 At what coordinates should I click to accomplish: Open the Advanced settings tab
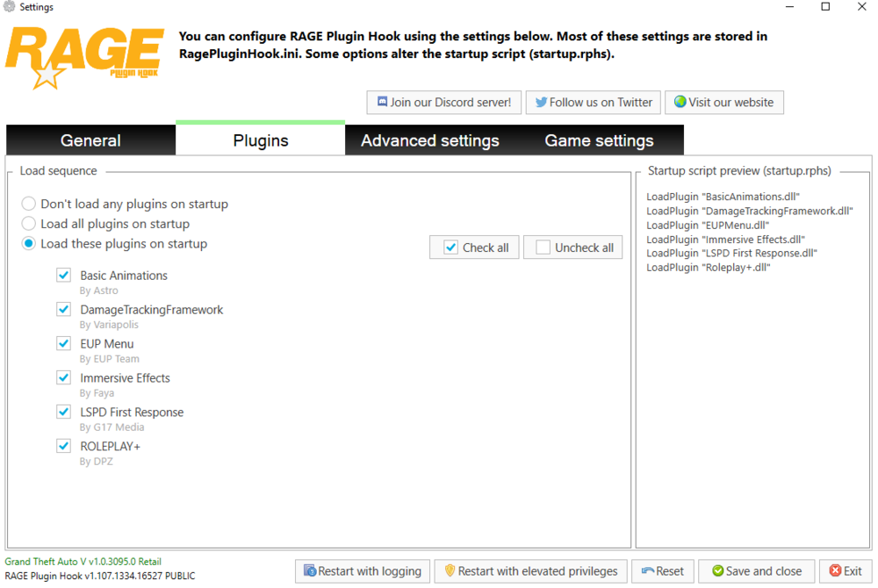pos(429,140)
